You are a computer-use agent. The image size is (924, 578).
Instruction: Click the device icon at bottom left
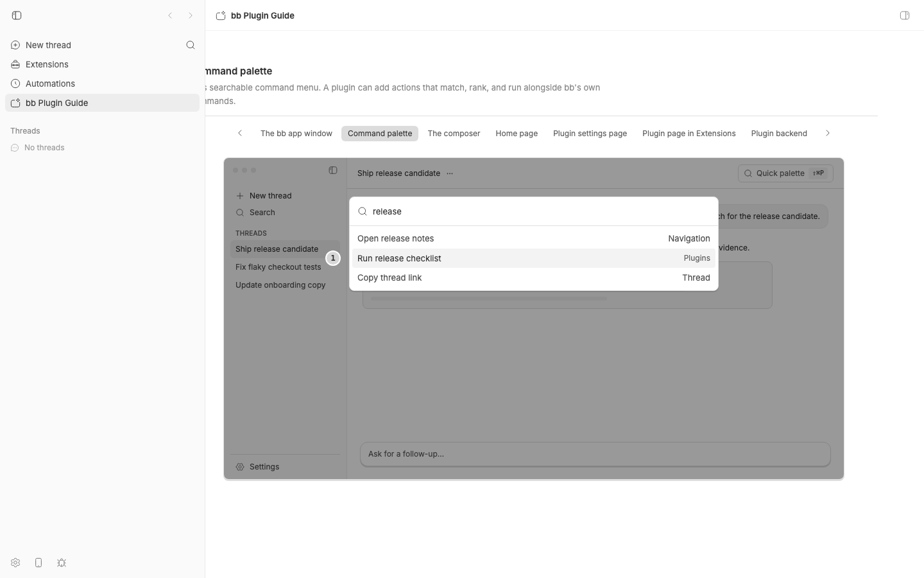[x=38, y=563]
